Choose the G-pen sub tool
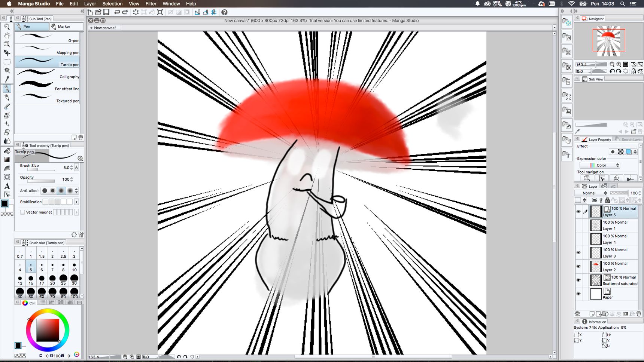Image resolution: width=644 pixels, height=362 pixels. click(48, 37)
